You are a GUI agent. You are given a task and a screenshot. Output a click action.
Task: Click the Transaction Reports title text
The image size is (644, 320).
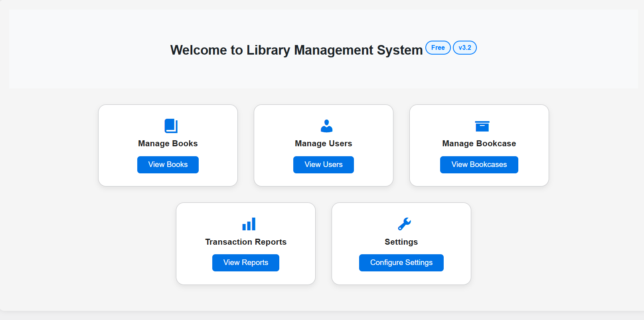(x=246, y=242)
